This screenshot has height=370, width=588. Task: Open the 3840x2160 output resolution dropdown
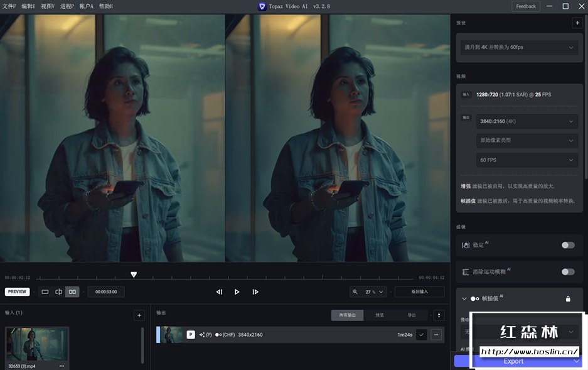click(x=526, y=121)
